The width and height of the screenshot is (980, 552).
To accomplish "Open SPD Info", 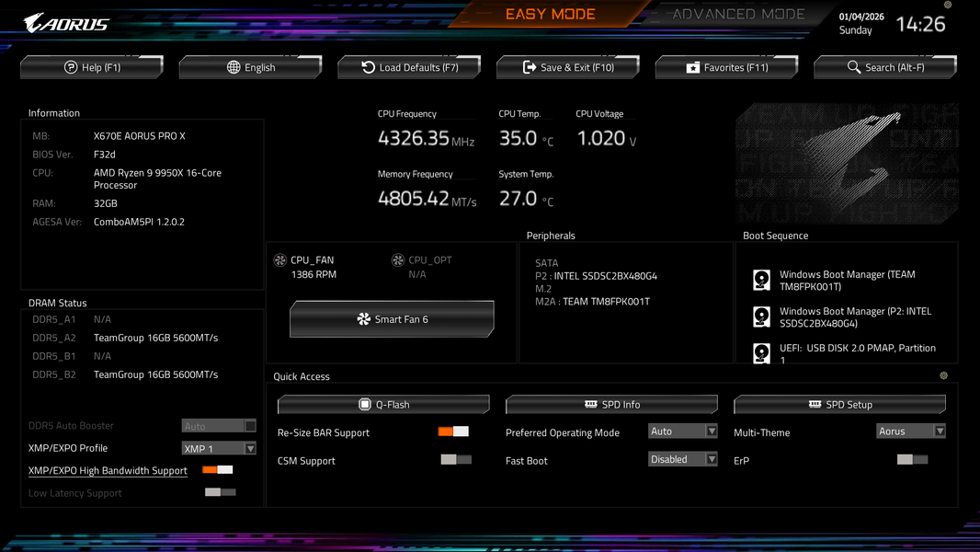I will coord(612,405).
